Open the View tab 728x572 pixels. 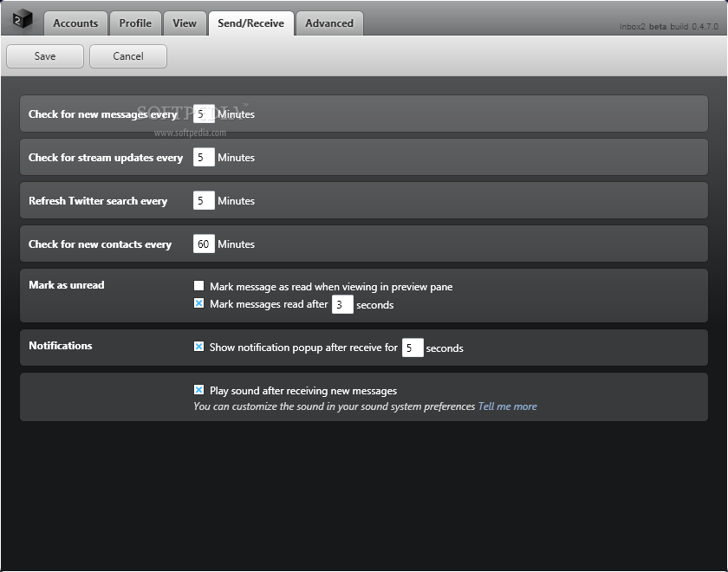185,23
